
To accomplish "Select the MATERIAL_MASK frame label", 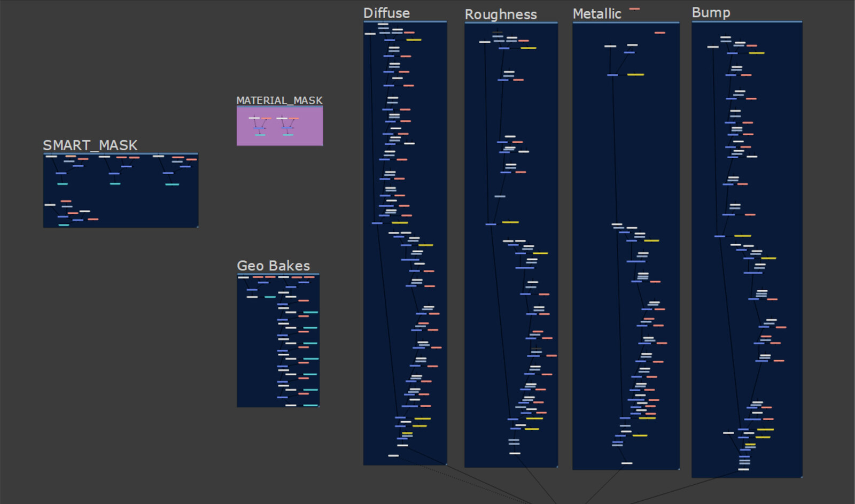I will click(x=279, y=100).
